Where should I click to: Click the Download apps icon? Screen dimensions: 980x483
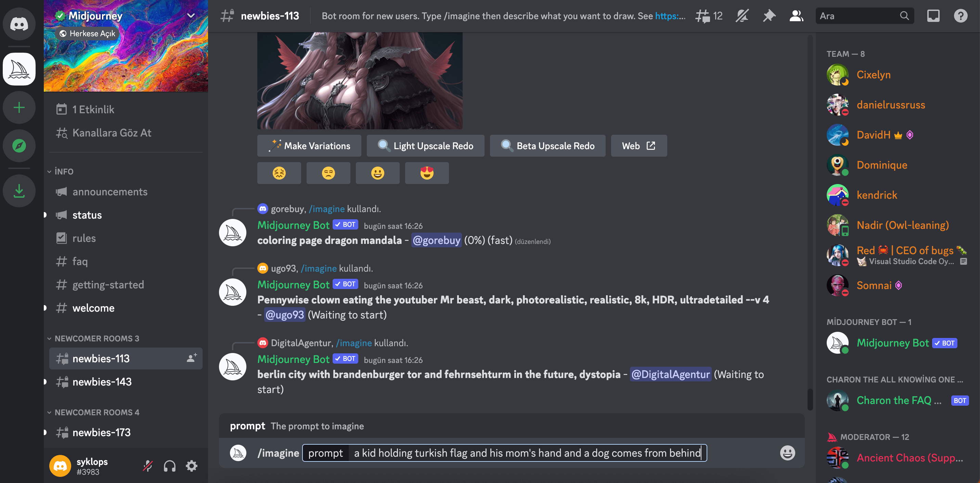coord(19,191)
